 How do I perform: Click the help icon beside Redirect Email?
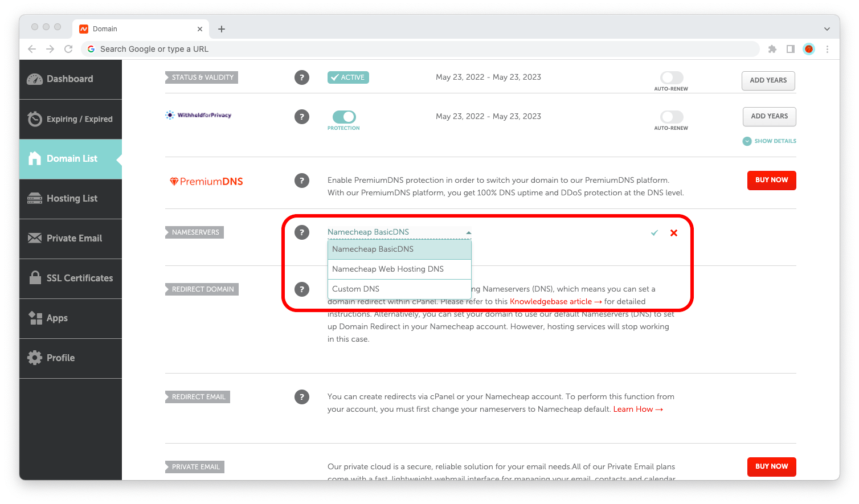[x=302, y=397]
